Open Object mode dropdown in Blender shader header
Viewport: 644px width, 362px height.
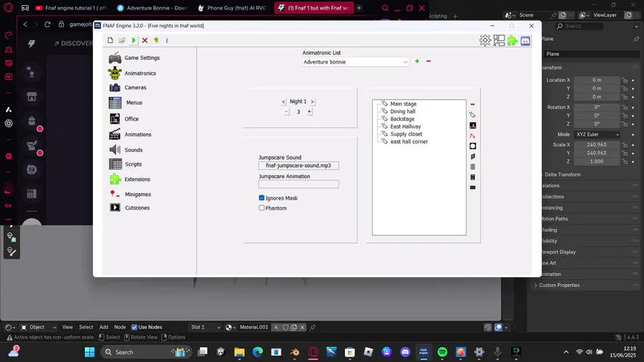coord(38,327)
